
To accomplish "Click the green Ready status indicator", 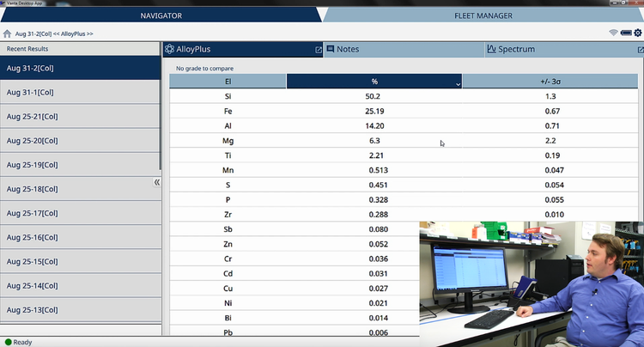I will click(x=8, y=342).
